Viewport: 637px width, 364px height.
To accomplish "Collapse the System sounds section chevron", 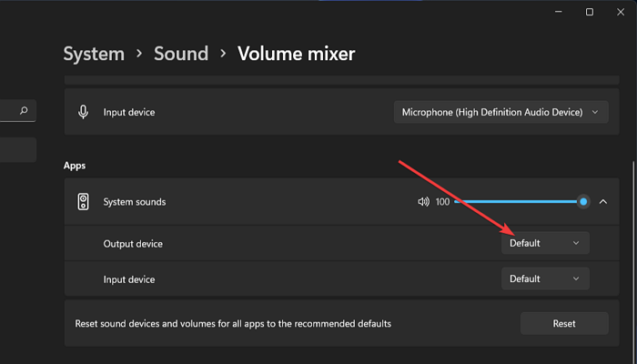I will click(602, 202).
